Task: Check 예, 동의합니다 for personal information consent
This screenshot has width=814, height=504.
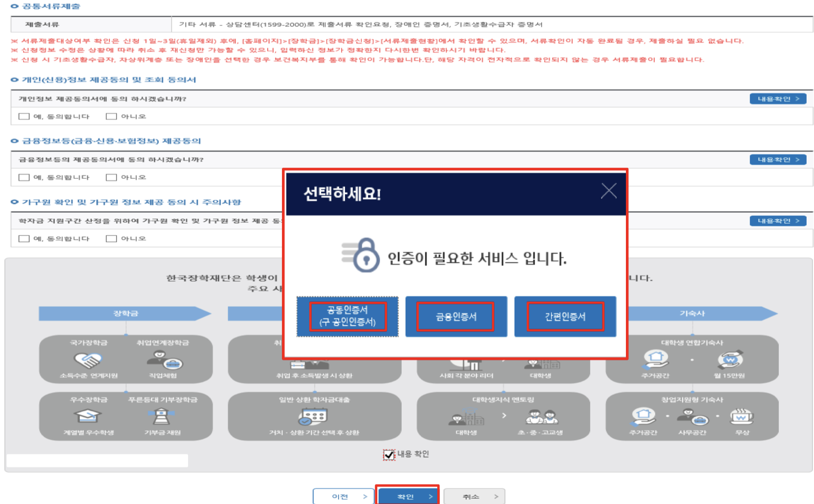Action: click(x=23, y=116)
